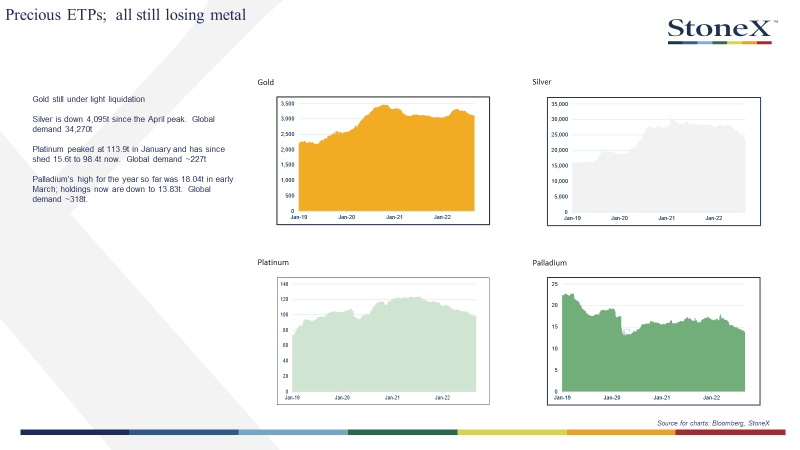Select the dark green Palladium area chart
This screenshot has width=800, height=450.
[x=654, y=341]
